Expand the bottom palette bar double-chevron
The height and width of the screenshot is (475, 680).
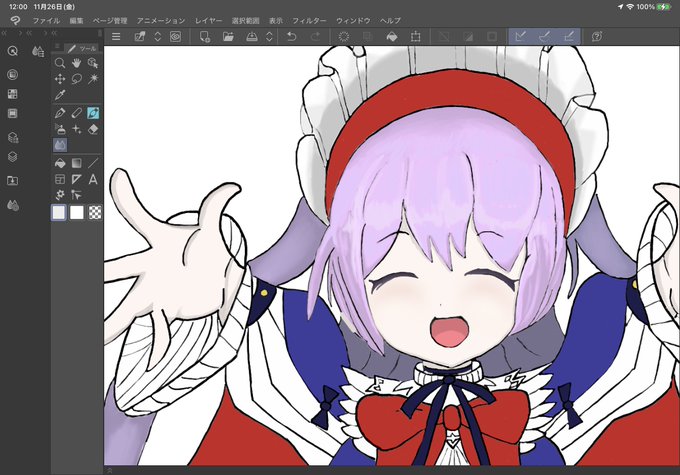(109, 470)
